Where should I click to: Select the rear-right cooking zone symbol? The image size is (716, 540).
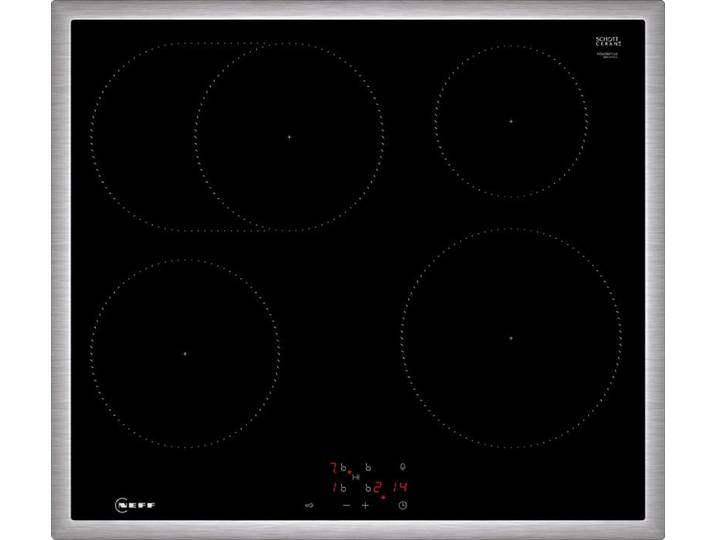click(368, 468)
